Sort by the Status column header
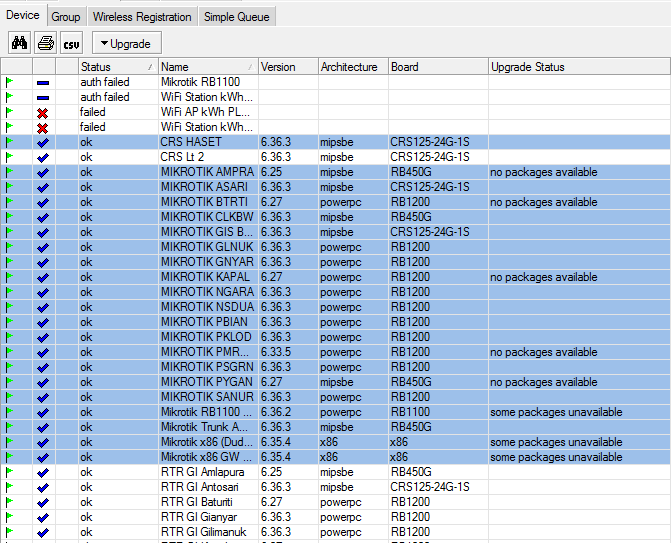Viewport: 671px width, 543px height. 118,67
